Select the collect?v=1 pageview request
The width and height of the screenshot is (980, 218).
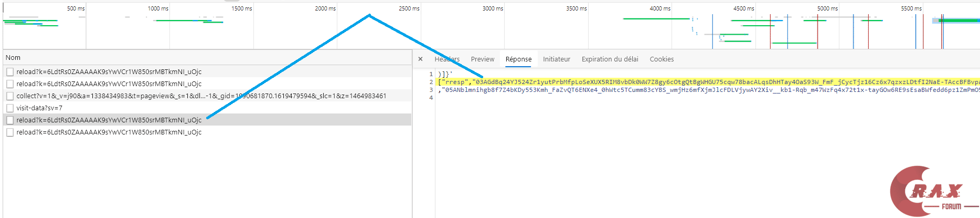click(207, 96)
